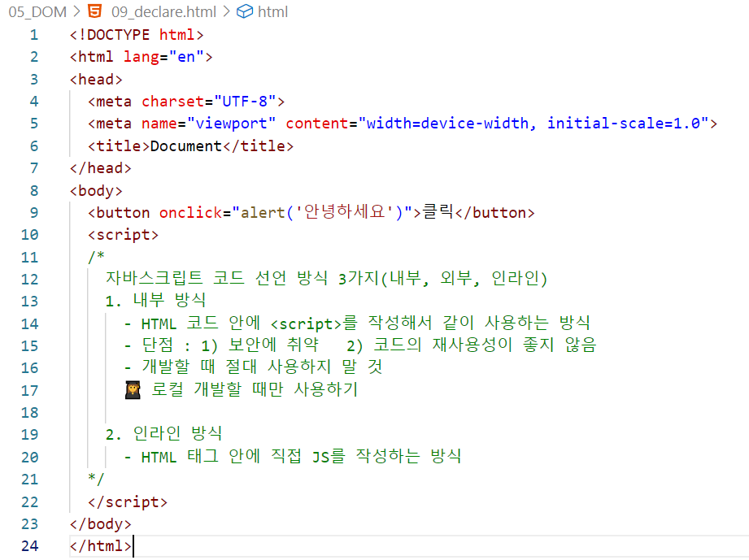The image size is (749, 560).
Task: Click line number 9 in gutter
Action: tap(34, 212)
